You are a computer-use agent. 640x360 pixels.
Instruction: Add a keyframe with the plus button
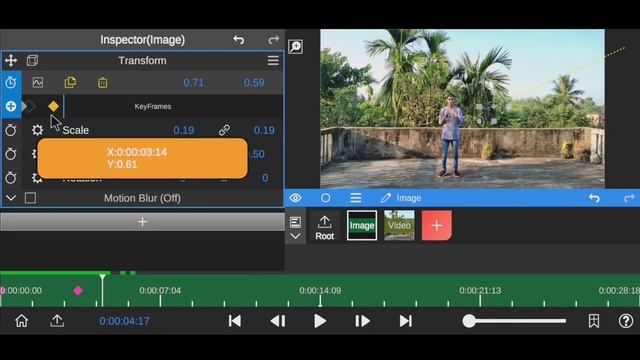click(11, 106)
